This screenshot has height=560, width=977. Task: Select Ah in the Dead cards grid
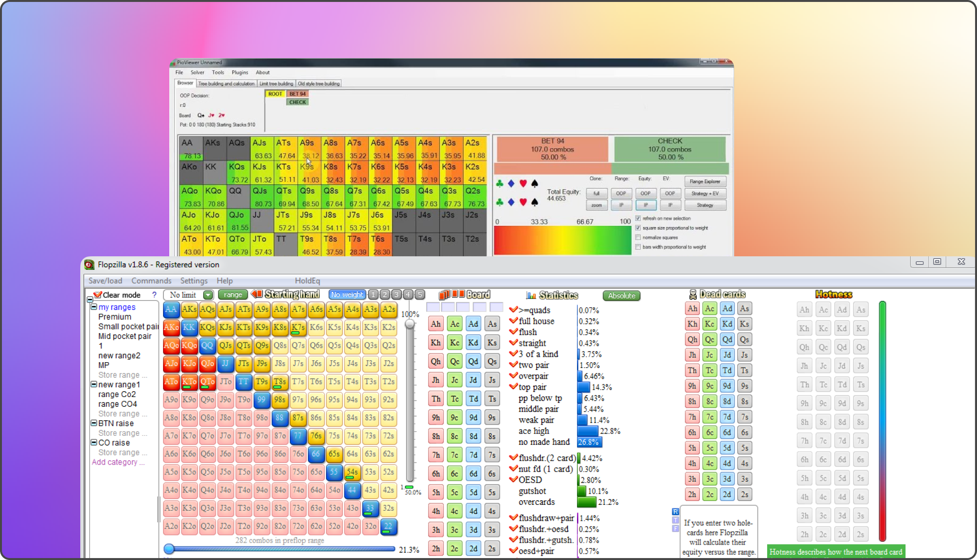coord(692,308)
